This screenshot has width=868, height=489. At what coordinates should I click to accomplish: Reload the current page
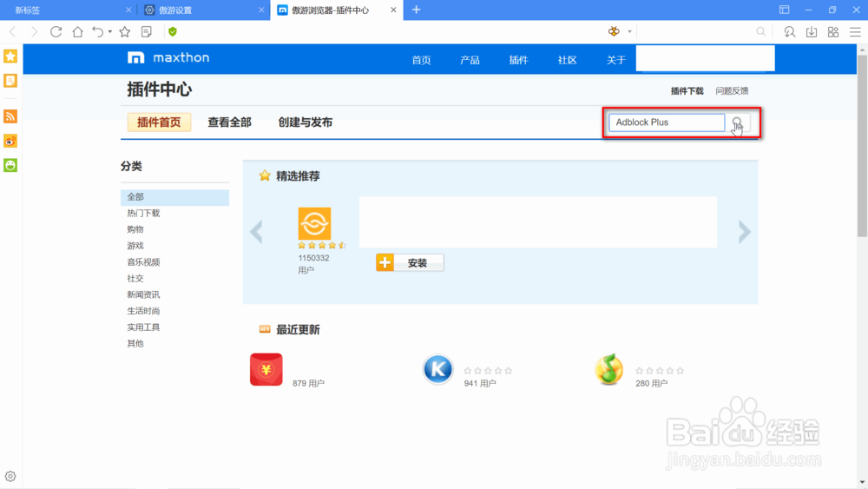point(56,31)
